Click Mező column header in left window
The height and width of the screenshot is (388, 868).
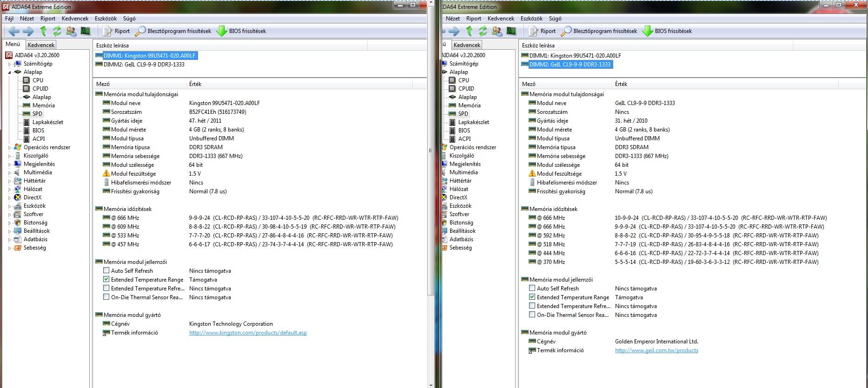[139, 84]
